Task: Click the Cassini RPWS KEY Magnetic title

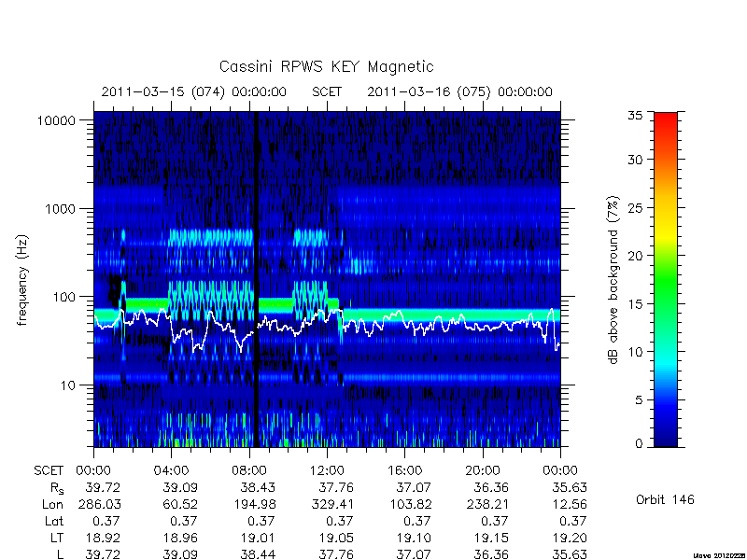Action: (326, 66)
